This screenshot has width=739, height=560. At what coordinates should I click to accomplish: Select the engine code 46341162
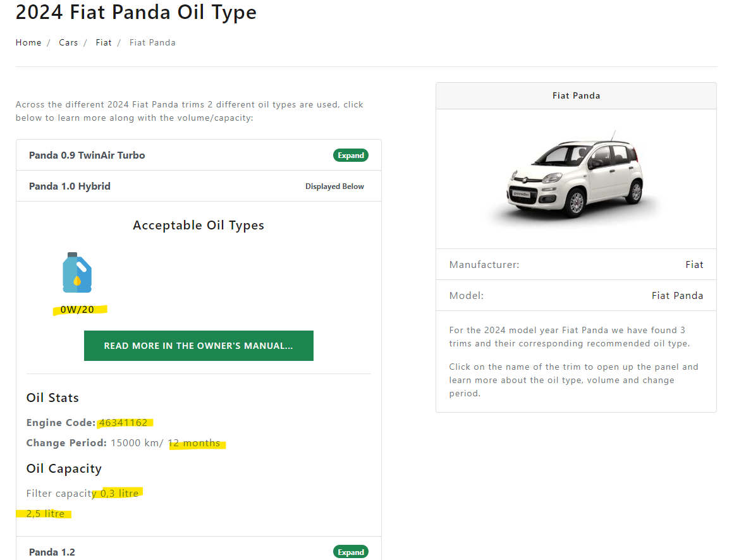tap(123, 422)
